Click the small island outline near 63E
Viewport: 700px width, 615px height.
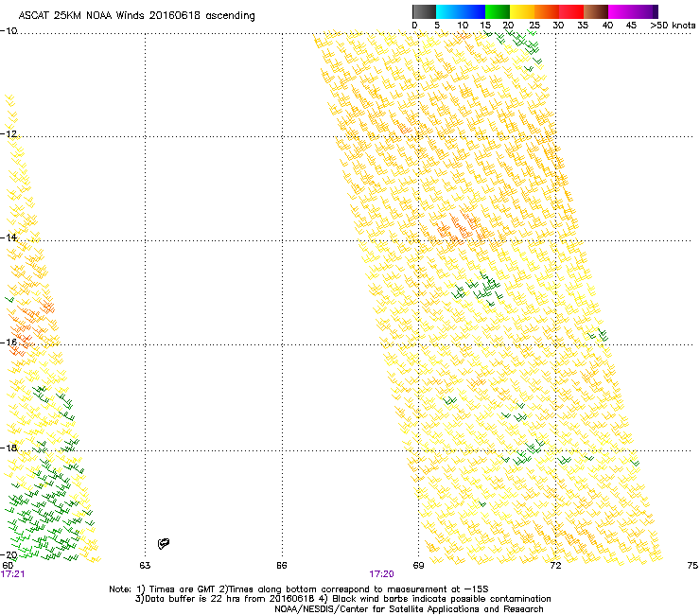tap(164, 543)
